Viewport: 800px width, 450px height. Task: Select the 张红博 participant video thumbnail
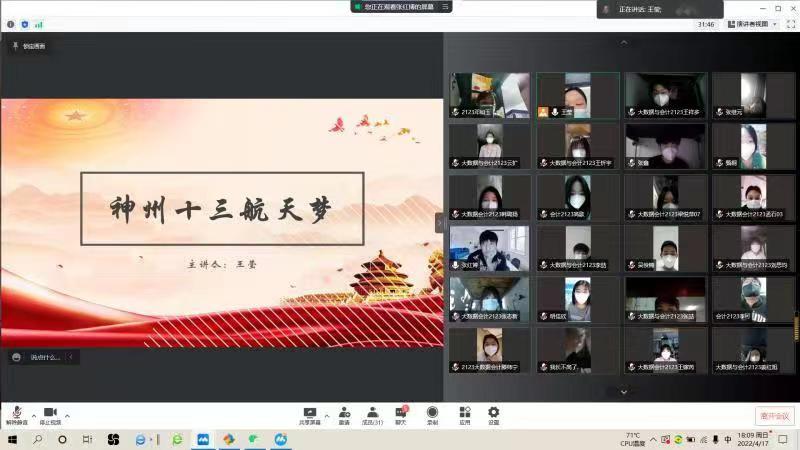[x=489, y=248]
